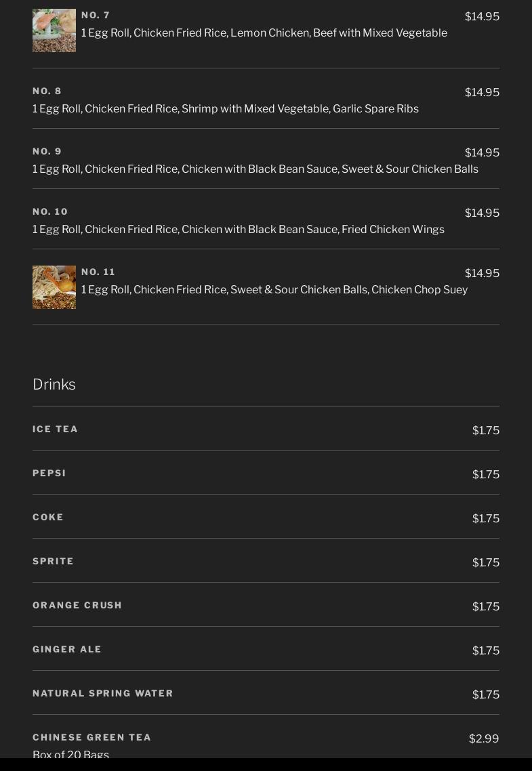Click the Drinks section heading

tap(54, 384)
